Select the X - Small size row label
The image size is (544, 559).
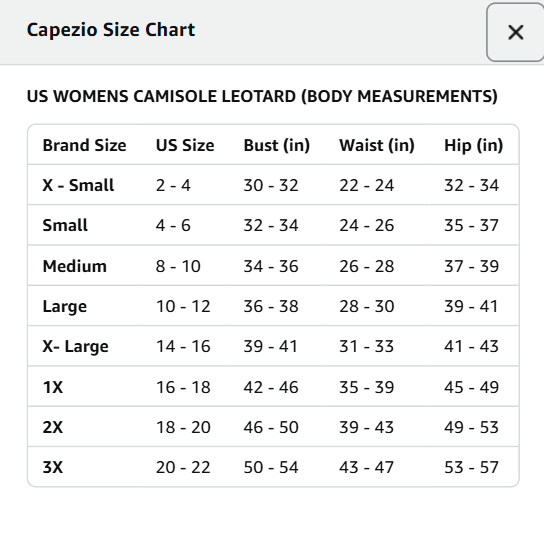click(78, 185)
